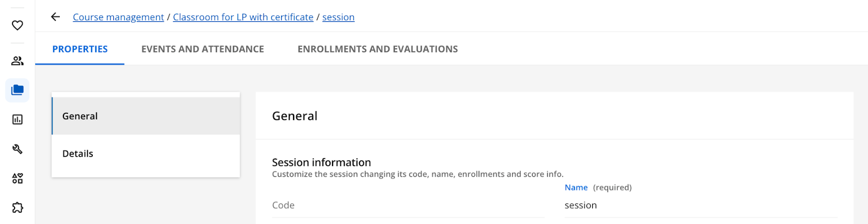Focus the Code input field

[408, 206]
